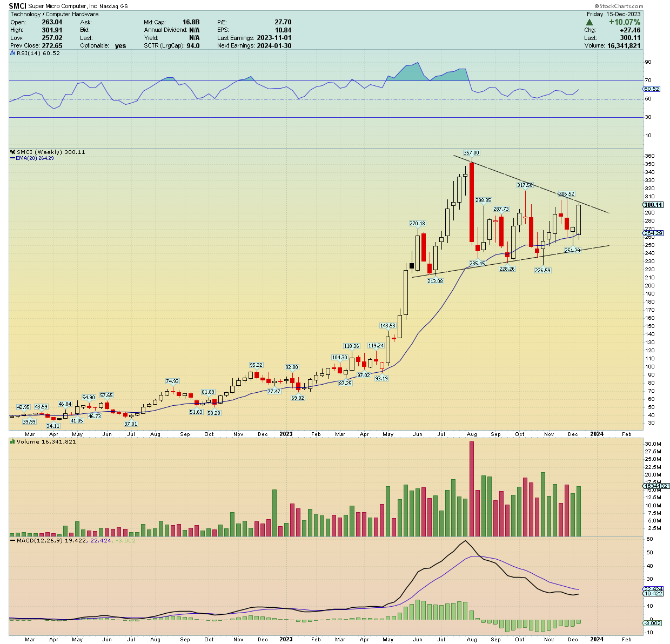Select the Super Micro Computer, Inc company name
This screenshot has height=644, width=670.
click(62, 6)
